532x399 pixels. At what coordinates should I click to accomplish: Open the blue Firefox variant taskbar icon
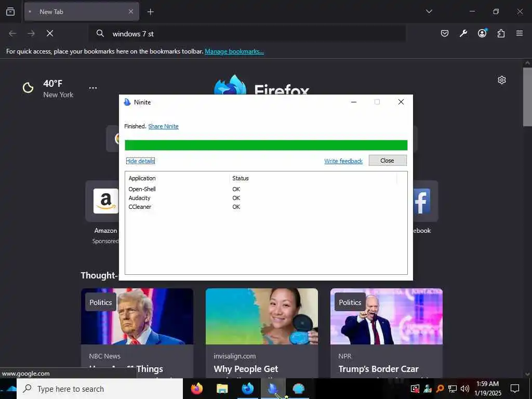pos(248,389)
